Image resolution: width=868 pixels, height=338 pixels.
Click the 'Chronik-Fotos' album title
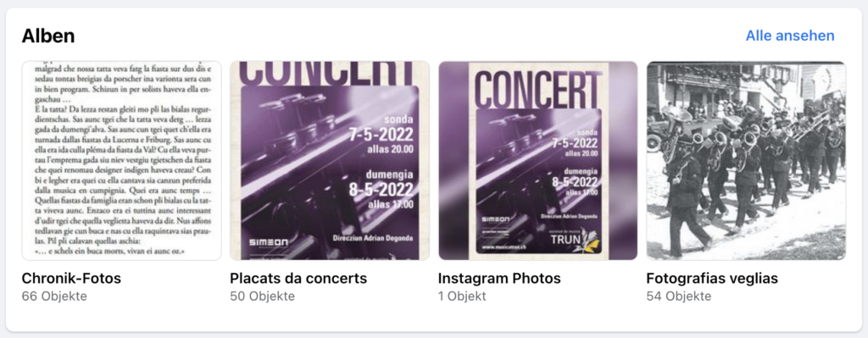[x=71, y=278]
